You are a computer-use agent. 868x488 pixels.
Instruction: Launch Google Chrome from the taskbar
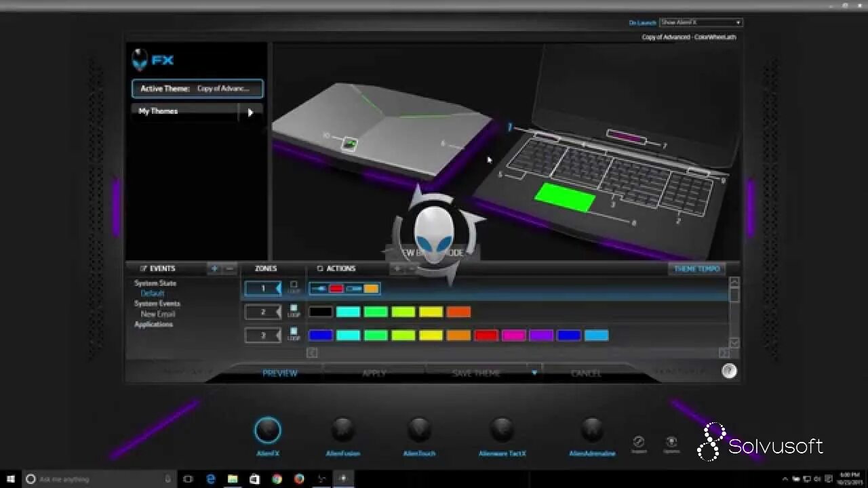277,479
